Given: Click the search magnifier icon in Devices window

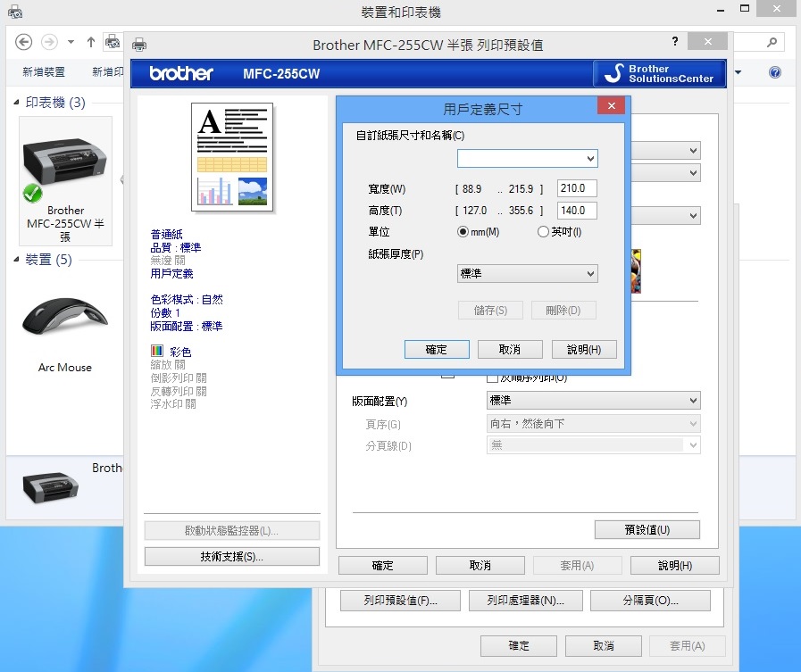Looking at the screenshot, I should point(772,42).
